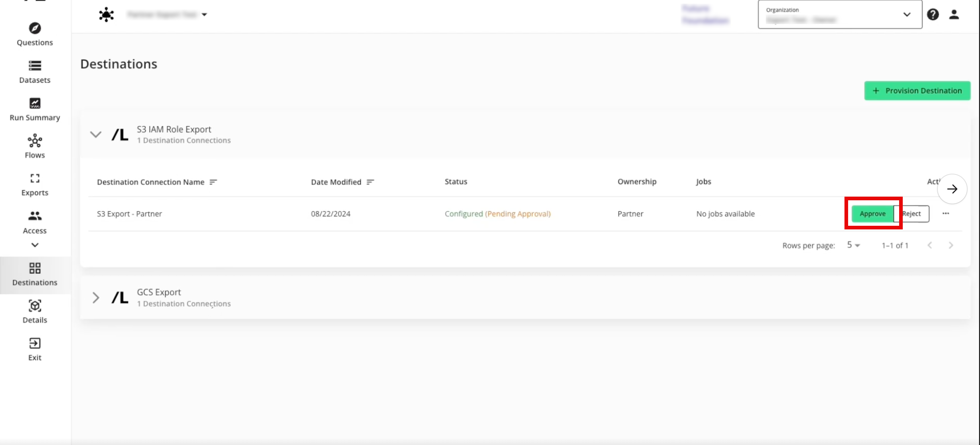Image resolution: width=980 pixels, height=445 pixels.
Task: Expand the GCS Export section
Action: [95, 298]
